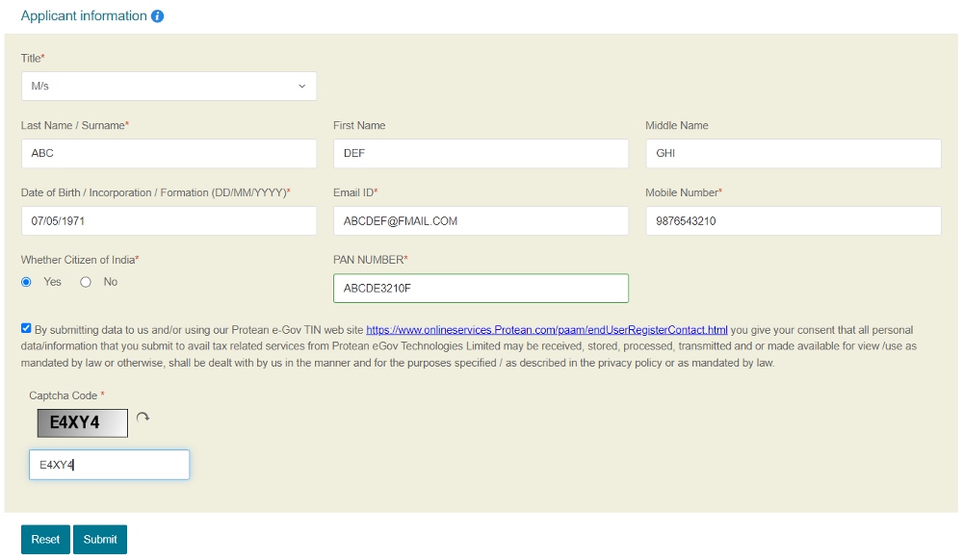This screenshot has width=963, height=560.
Task: Select Yes for Citizen of India
Action: pos(26,282)
